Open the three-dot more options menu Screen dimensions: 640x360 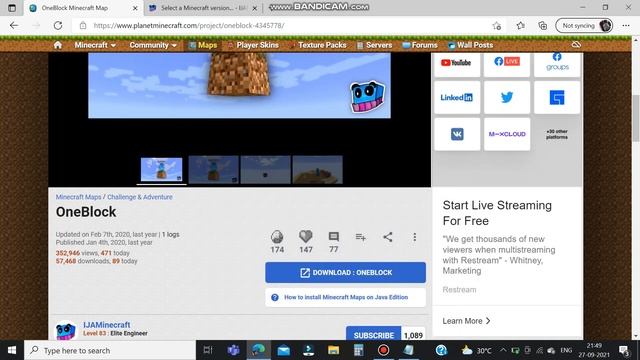click(414, 237)
